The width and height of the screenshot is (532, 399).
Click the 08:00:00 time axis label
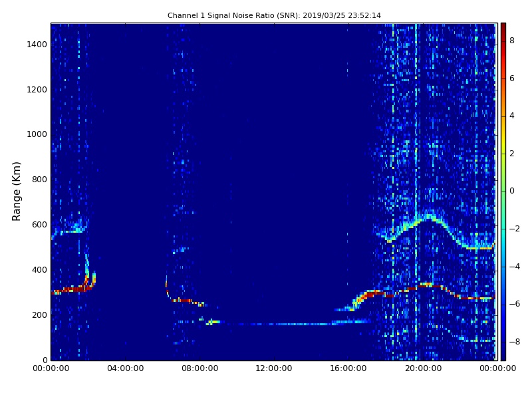tap(200, 368)
